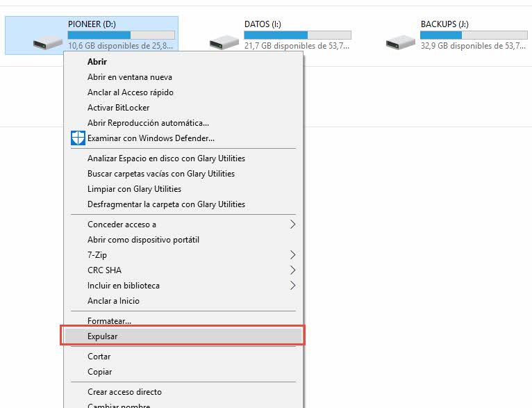Select Activar BitLocker option

click(x=119, y=108)
